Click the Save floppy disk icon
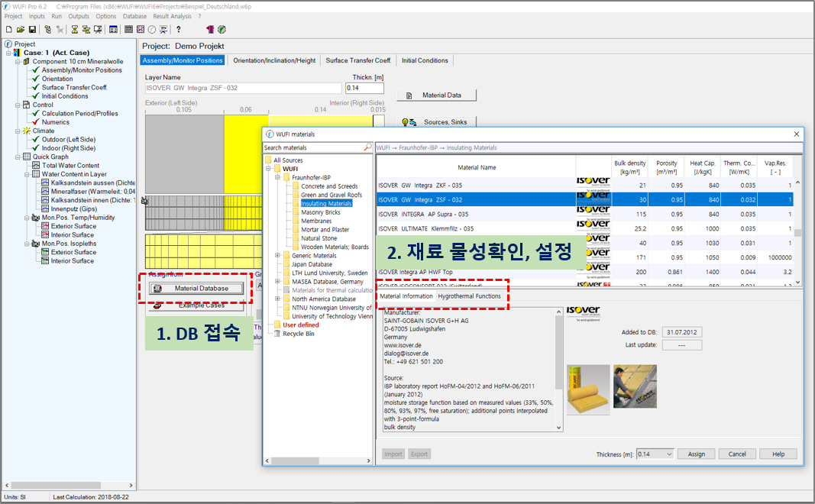Viewport: 815px width, 504px height. click(32, 30)
